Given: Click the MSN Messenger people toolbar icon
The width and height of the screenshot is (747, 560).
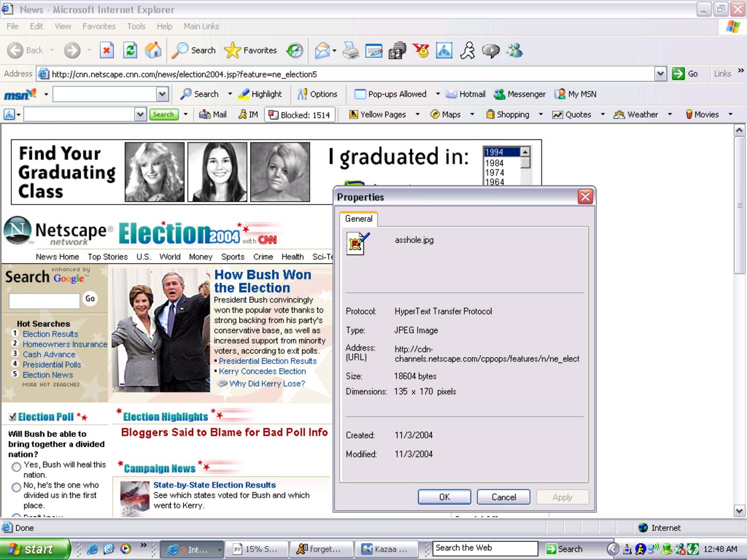Looking at the screenshot, I should pyautogui.click(x=514, y=51).
